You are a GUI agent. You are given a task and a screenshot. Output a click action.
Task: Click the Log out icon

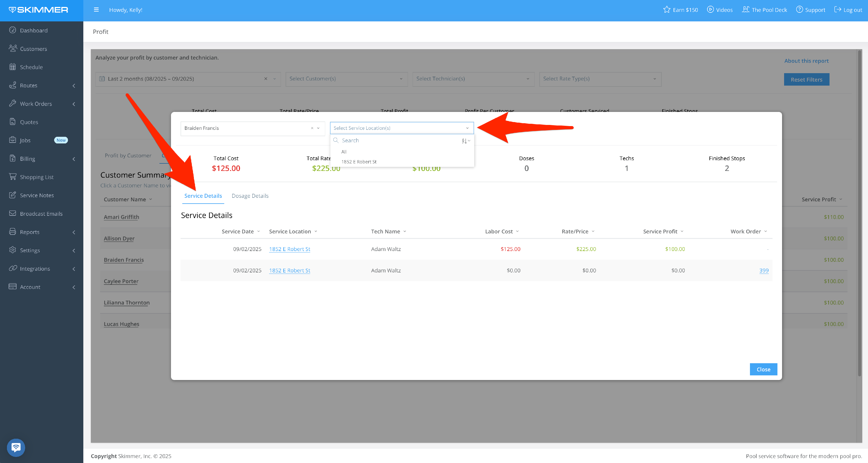837,10
